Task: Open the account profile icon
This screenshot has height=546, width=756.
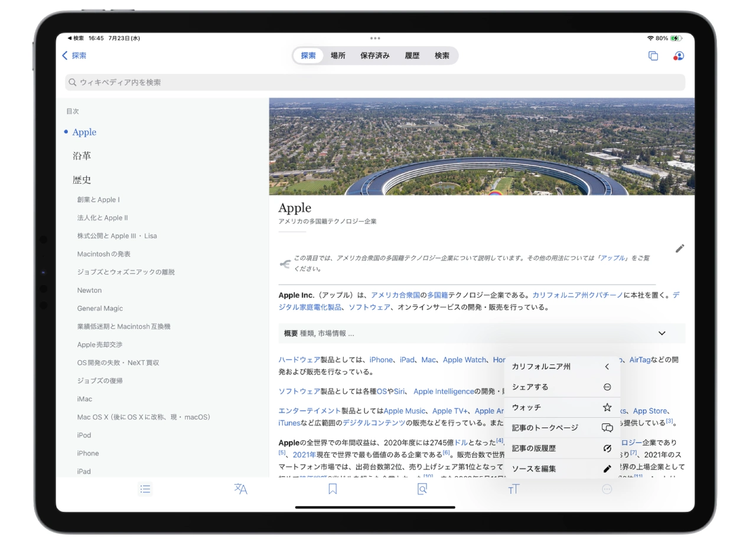Action: 679,55
